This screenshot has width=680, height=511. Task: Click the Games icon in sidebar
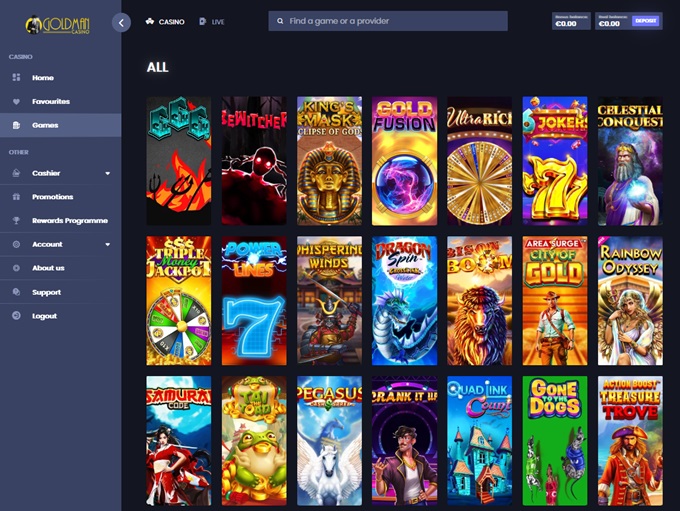[x=16, y=126]
